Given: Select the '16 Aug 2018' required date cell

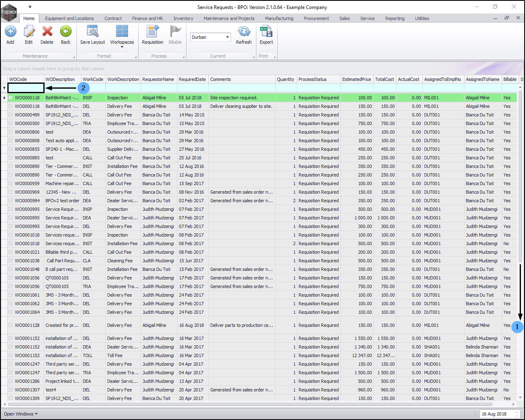Looking at the screenshot, I should coord(193,325).
